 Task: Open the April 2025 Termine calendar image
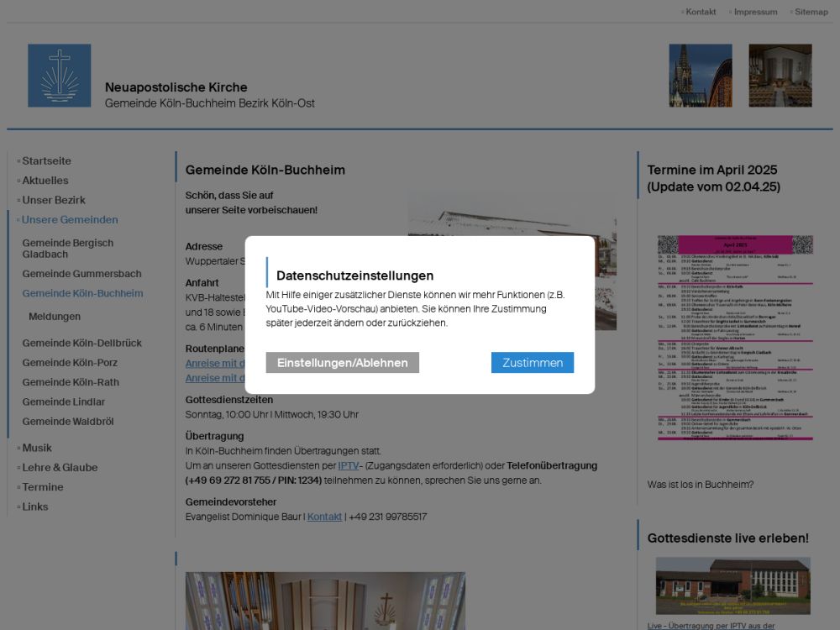pos(735,337)
